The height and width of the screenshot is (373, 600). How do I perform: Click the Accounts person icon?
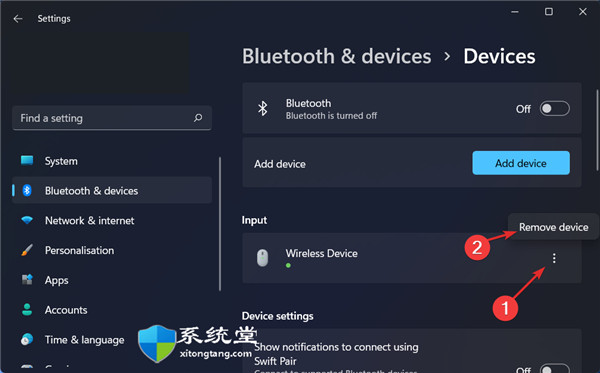(x=27, y=309)
